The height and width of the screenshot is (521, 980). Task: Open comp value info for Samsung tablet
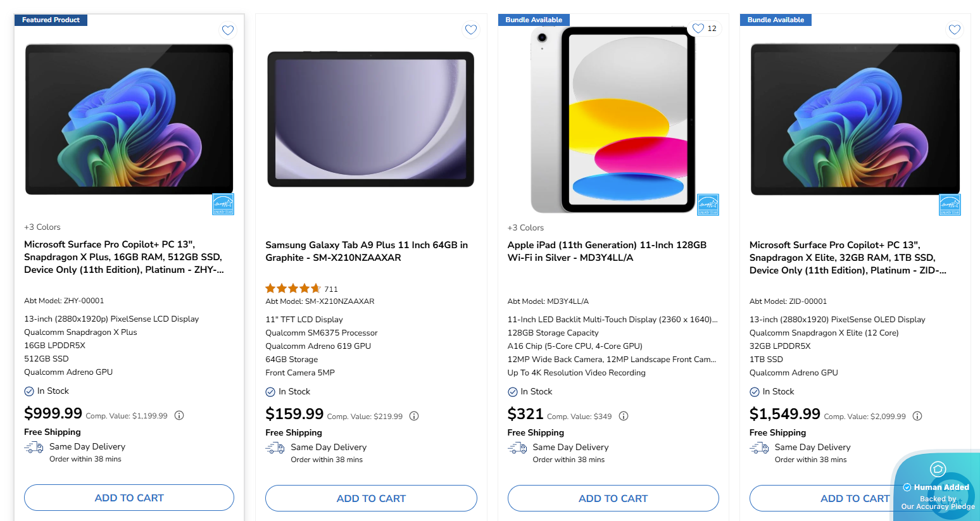tap(414, 417)
